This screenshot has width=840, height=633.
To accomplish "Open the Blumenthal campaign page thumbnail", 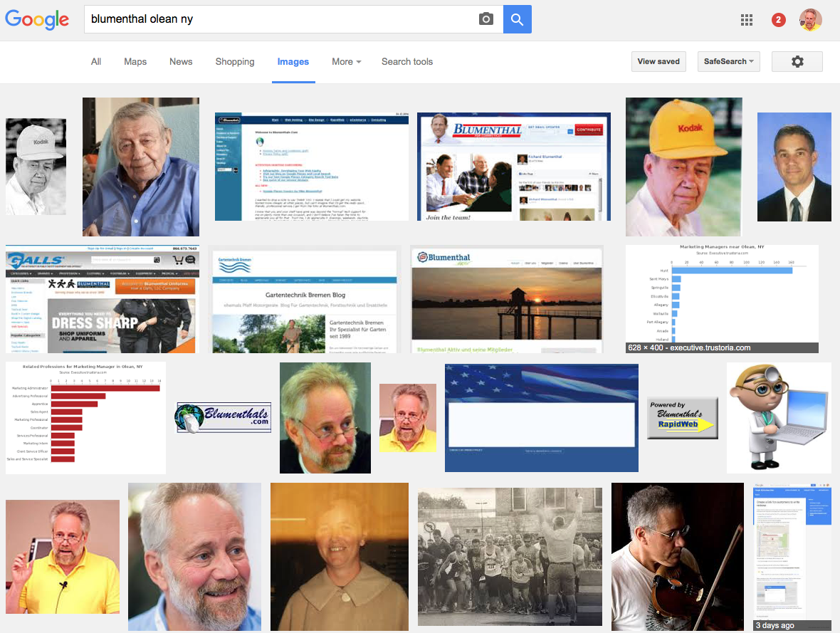I will coord(514,167).
